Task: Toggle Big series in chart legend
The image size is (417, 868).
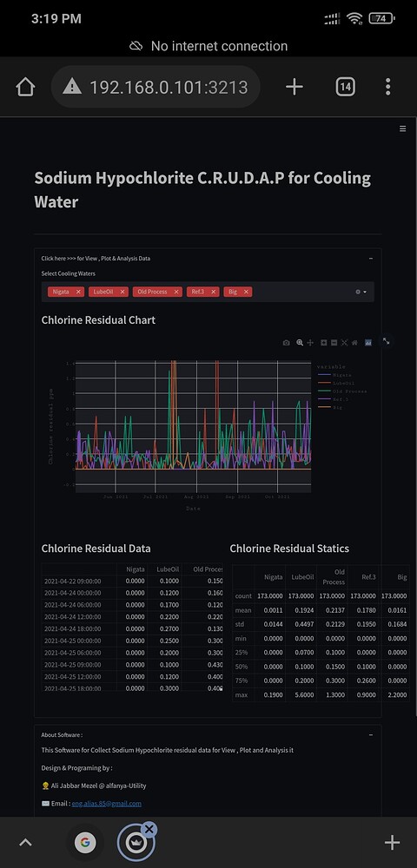Action: click(331, 407)
